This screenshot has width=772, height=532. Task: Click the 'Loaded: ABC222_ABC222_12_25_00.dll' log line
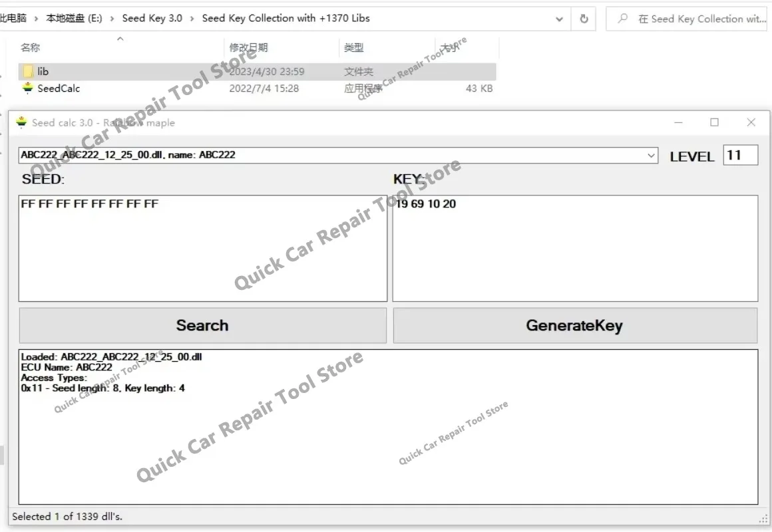click(x=111, y=357)
